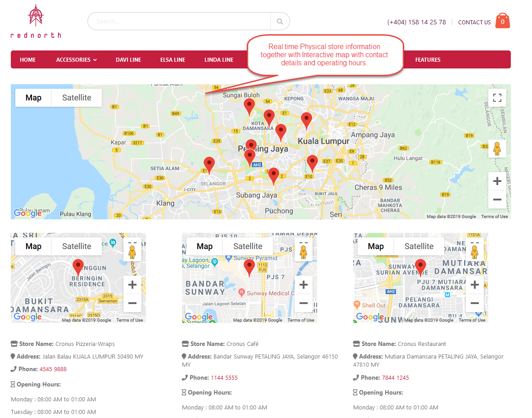
Task: Select the Pegman street view icon on main map
Action: point(497,149)
